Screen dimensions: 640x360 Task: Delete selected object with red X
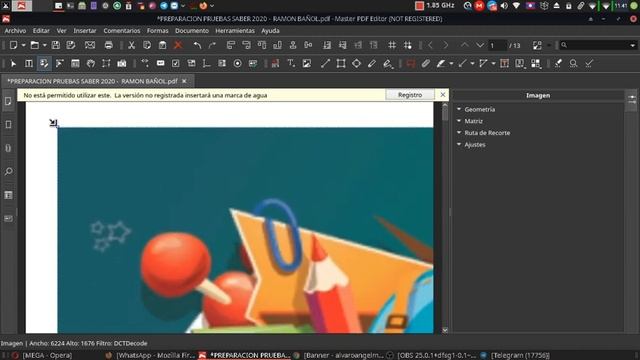click(x=178, y=45)
